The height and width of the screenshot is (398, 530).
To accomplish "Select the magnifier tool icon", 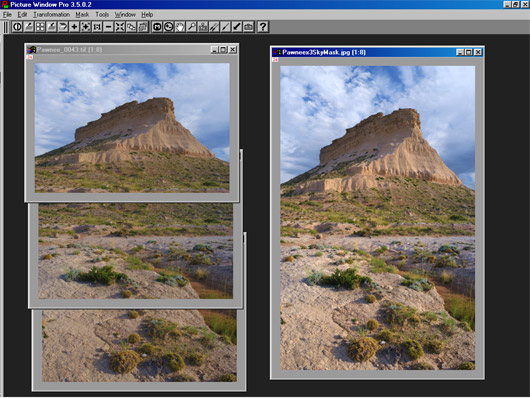I will pos(192,27).
